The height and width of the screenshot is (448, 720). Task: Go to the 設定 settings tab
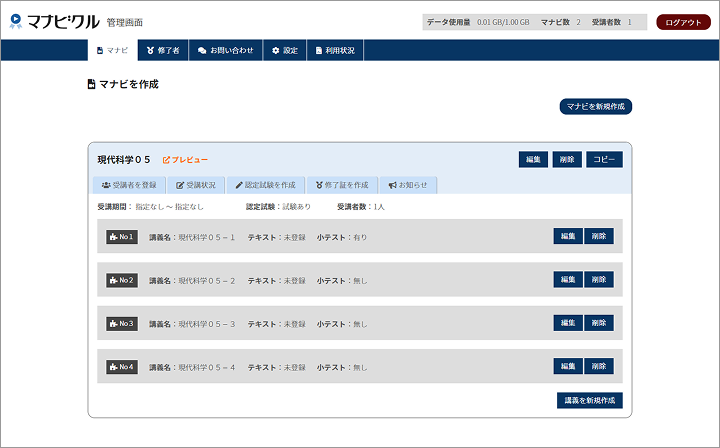coord(285,50)
